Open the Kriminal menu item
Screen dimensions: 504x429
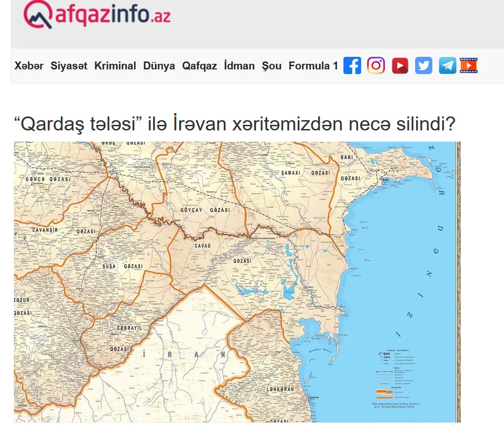pos(115,66)
